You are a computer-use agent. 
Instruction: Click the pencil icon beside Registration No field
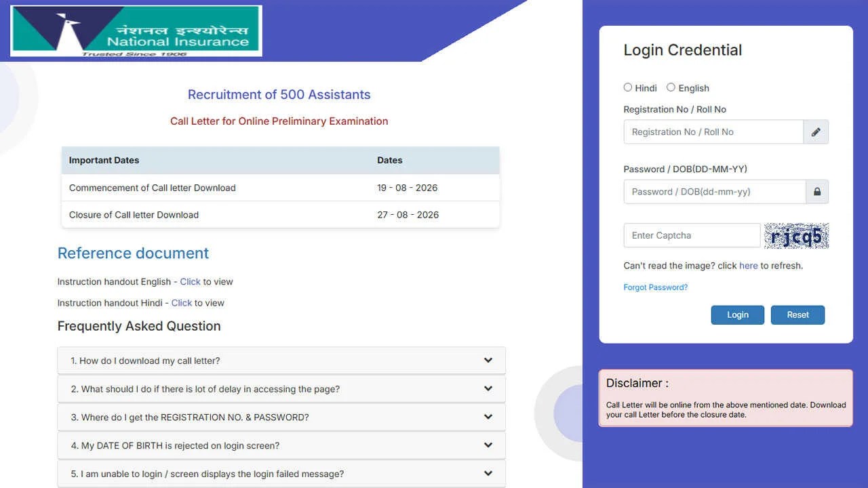[x=816, y=132]
